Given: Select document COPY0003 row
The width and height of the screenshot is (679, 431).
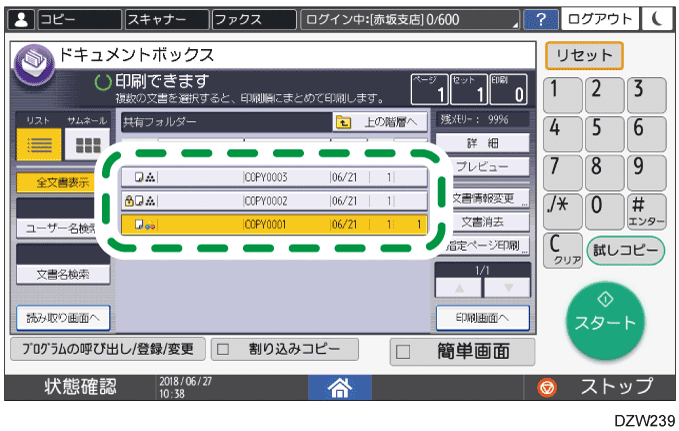Looking at the screenshot, I should click(x=274, y=177).
